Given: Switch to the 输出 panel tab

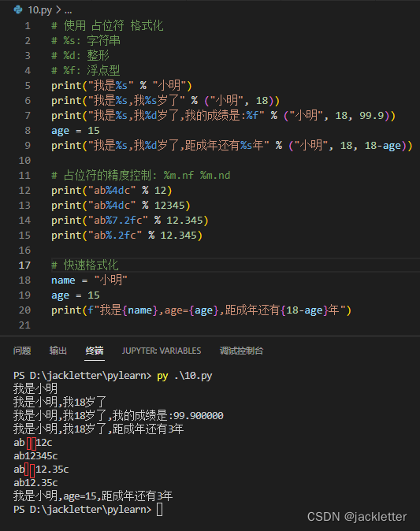Looking at the screenshot, I should [x=58, y=351].
